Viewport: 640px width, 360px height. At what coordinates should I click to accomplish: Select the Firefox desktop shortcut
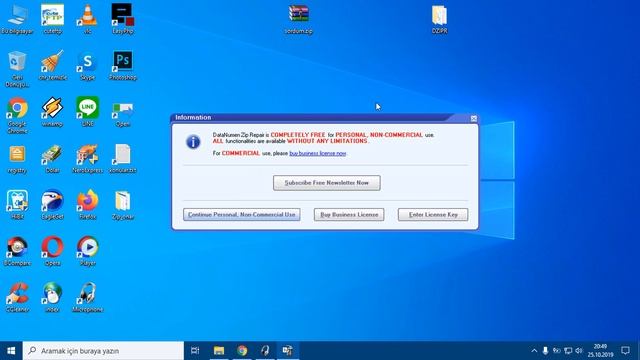click(x=87, y=205)
